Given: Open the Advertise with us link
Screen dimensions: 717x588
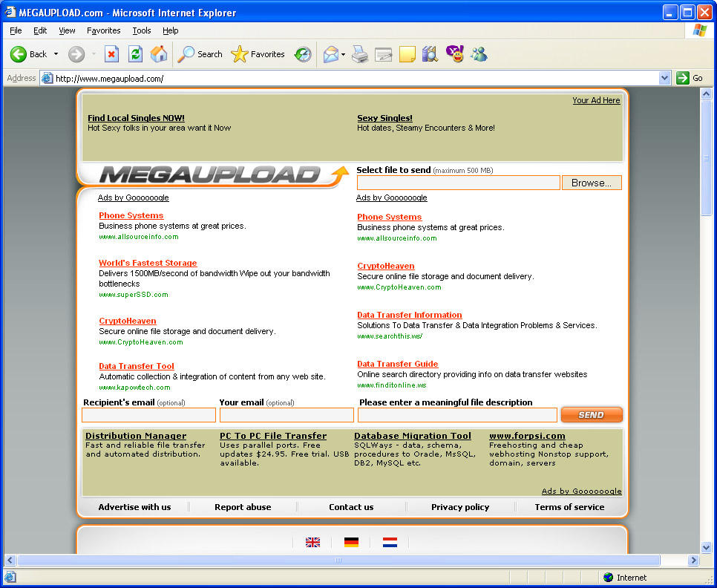Looking at the screenshot, I should coord(134,507).
